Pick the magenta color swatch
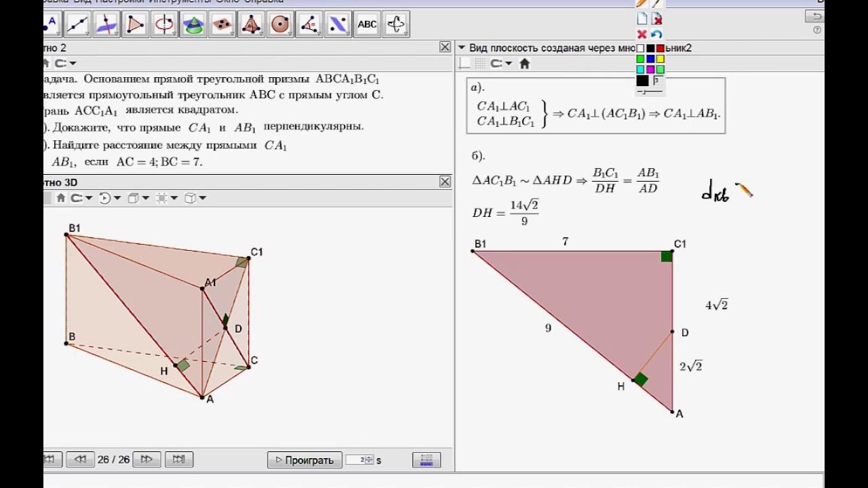Screen dimensions: 868x488 coord(650,69)
